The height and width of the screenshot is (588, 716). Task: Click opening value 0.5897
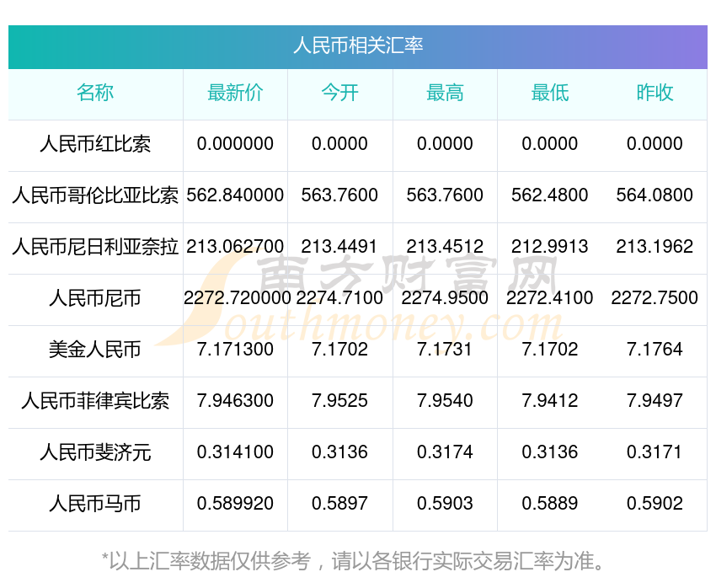point(339,504)
